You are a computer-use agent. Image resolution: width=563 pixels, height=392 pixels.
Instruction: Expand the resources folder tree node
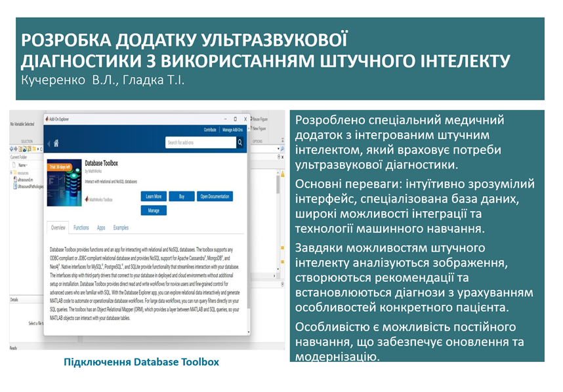tap(12, 174)
